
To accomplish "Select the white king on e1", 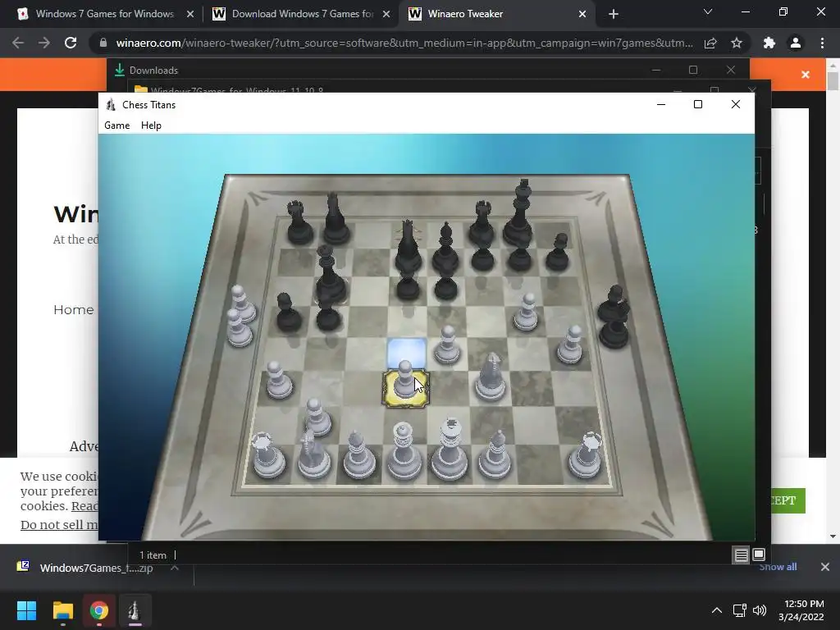I will tap(450, 450).
